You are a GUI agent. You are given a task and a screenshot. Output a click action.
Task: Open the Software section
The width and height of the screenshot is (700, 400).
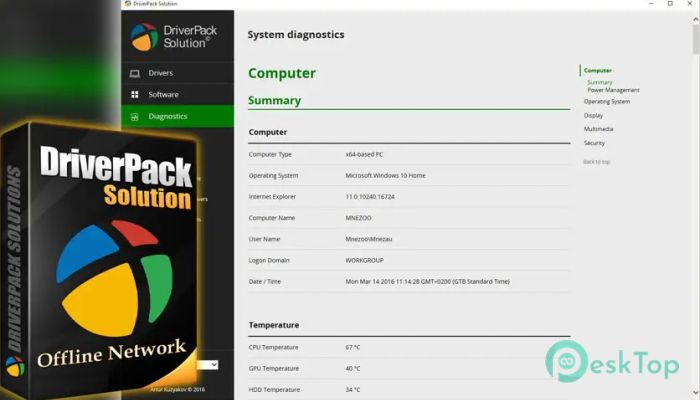[x=177, y=95]
